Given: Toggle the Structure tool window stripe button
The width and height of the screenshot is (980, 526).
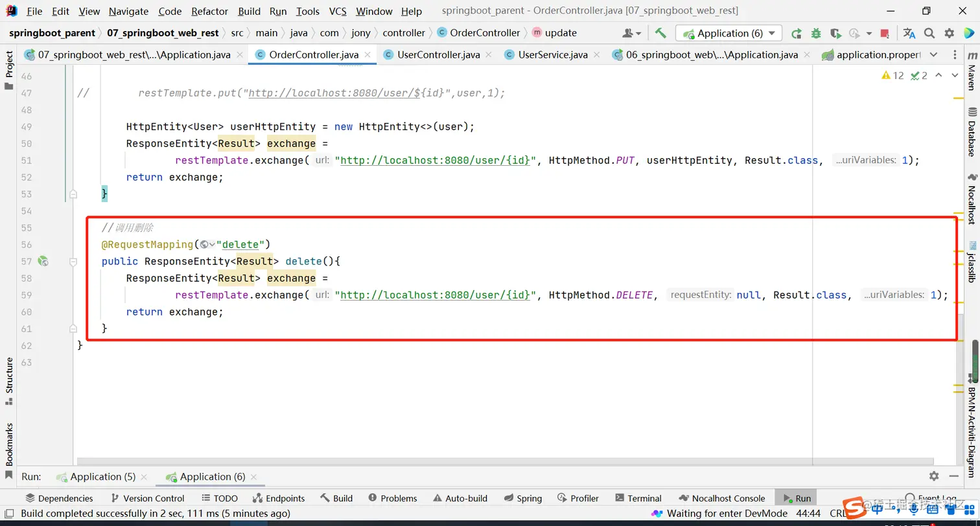Looking at the screenshot, I should (9, 382).
